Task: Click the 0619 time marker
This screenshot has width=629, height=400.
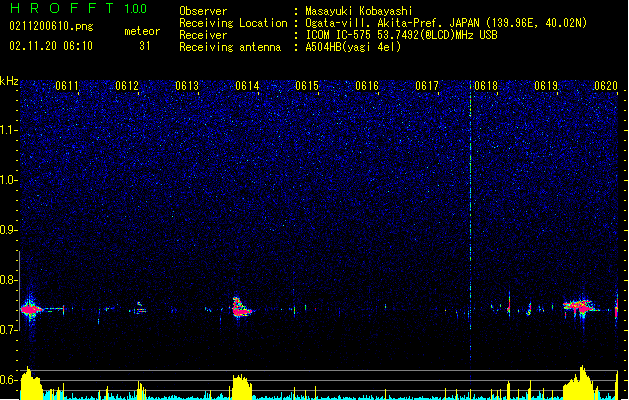Action: point(546,86)
